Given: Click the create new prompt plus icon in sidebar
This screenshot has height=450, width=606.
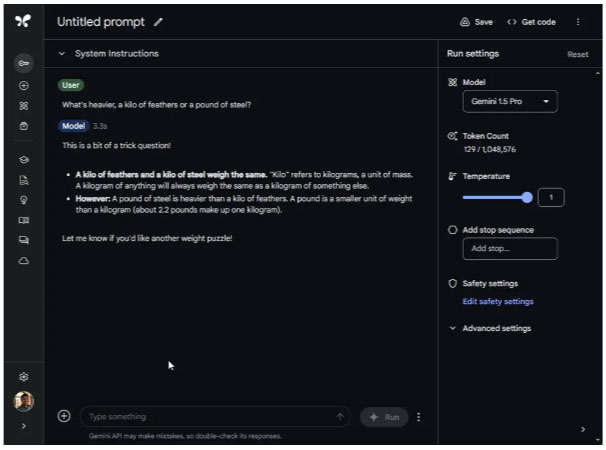Looking at the screenshot, I should click(x=24, y=86).
